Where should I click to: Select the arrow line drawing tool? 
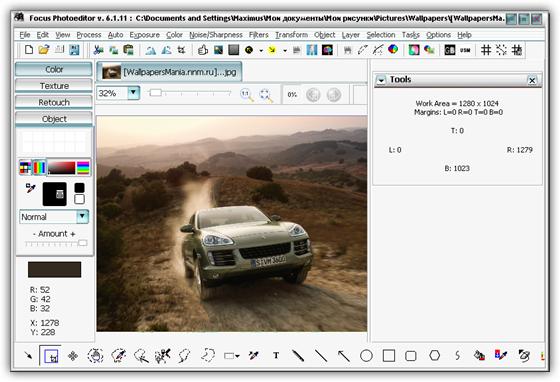point(344,356)
